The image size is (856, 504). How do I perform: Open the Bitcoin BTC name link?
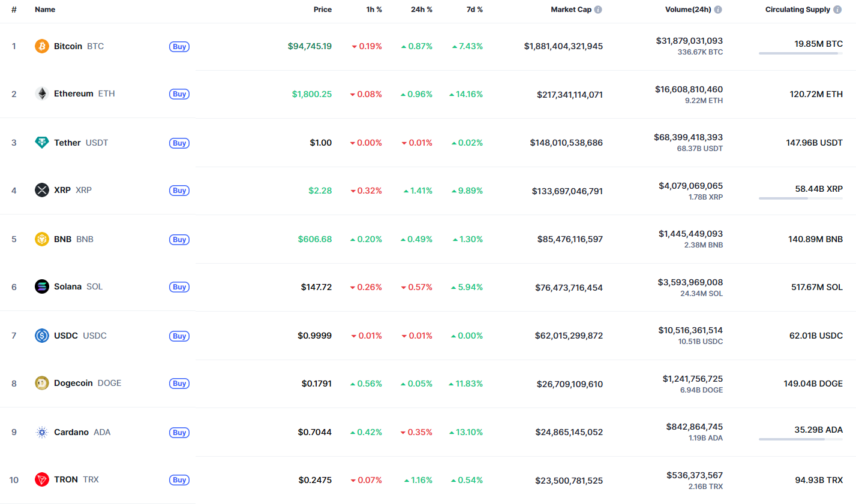(79, 46)
